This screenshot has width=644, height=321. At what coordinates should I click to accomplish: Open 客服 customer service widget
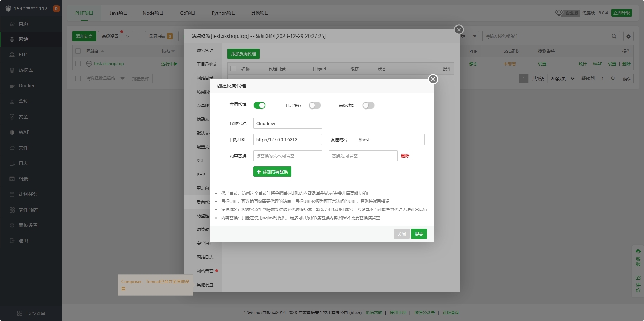[638, 258]
